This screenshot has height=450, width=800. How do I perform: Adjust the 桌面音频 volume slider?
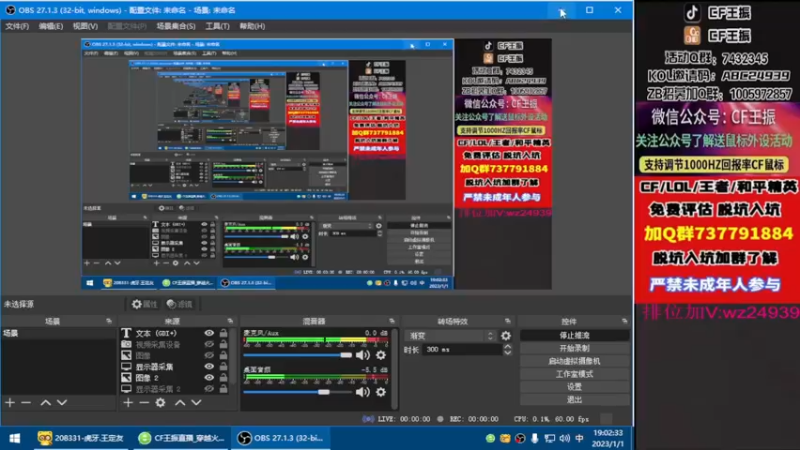pyautogui.click(x=298, y=392)
